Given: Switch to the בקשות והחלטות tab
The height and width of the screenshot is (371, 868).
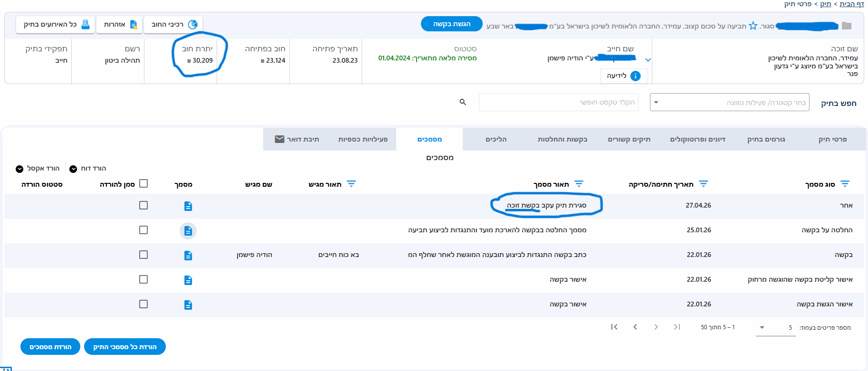Looking at the screenshot, I should (563, 139).
